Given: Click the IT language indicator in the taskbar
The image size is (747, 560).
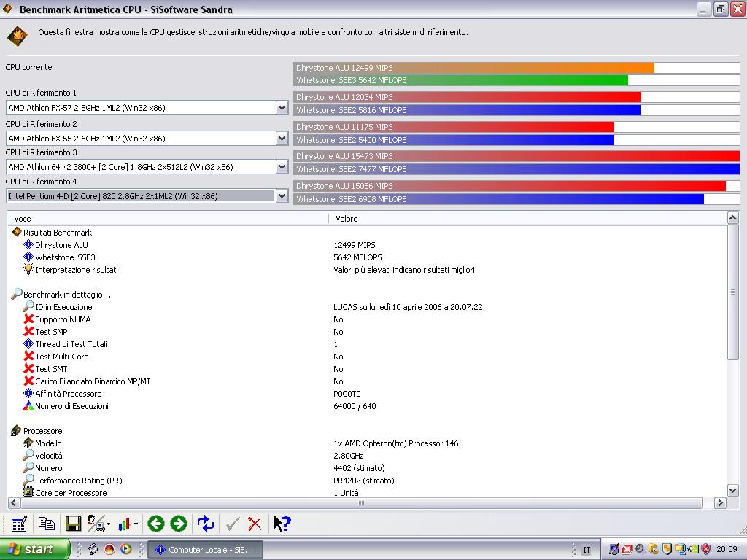Looking at the screenshot, I should tap(587, 550).
